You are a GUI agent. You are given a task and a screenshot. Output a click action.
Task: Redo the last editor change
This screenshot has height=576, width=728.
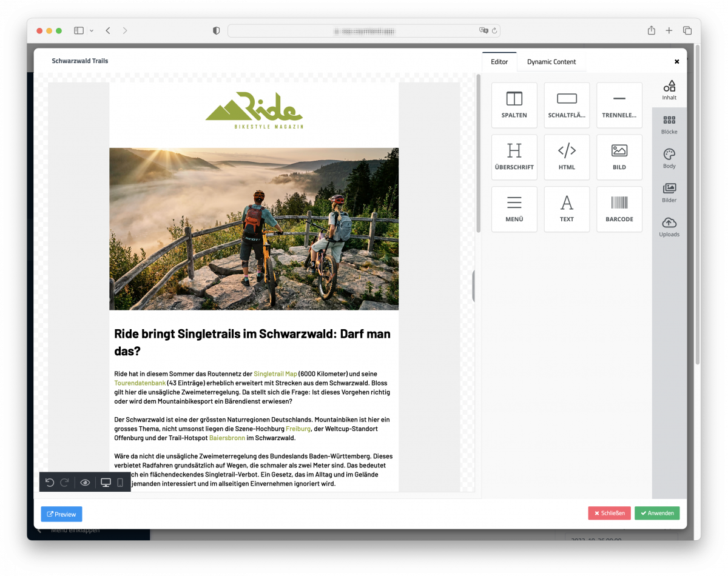[x=64, y=483]
